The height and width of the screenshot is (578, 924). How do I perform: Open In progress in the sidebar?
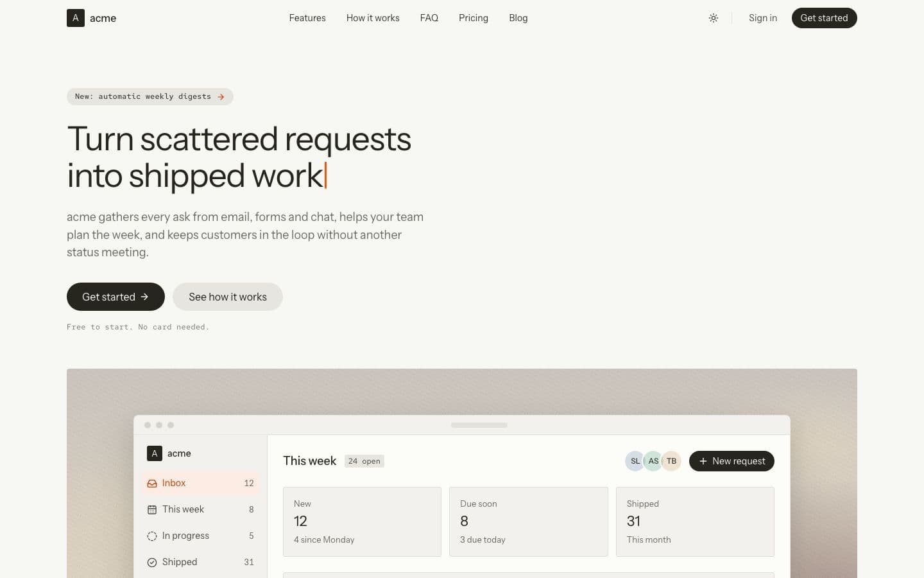[x=200, y=536]
